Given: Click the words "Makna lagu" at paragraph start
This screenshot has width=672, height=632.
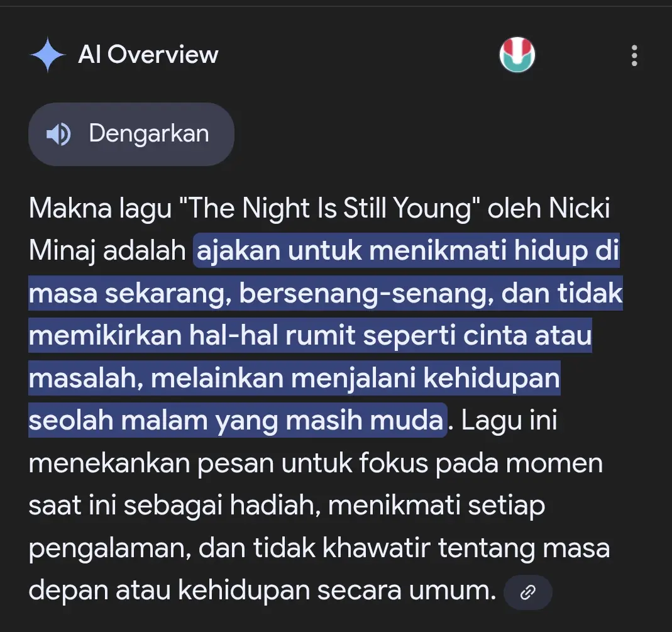Looking at the screenshot, I should click(100, 209).
